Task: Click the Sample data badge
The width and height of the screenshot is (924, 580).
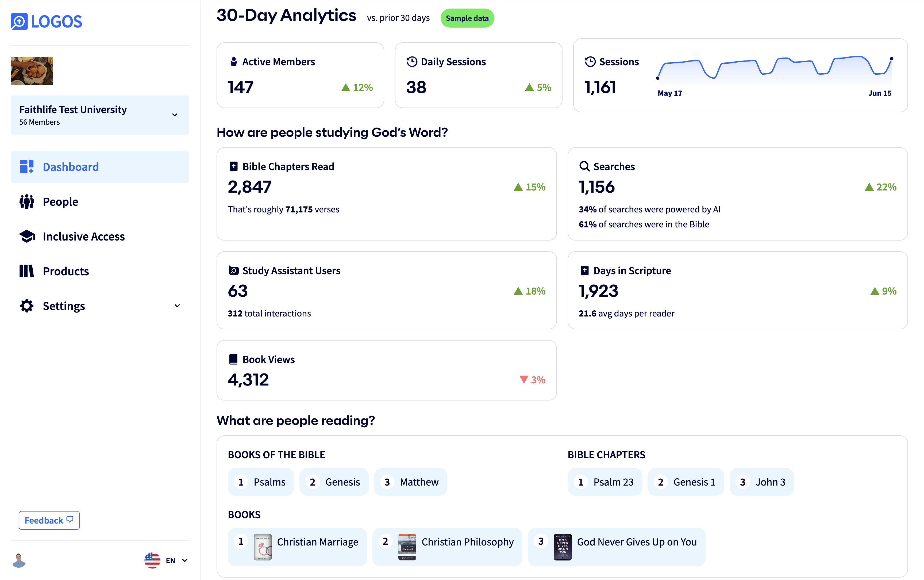Action: click(x=467, y=18)
